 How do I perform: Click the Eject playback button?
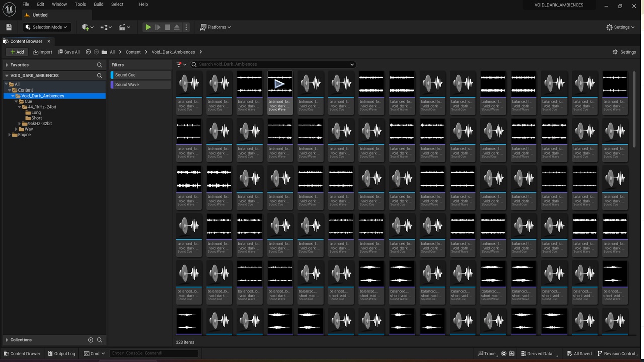[x=177, y=27]
